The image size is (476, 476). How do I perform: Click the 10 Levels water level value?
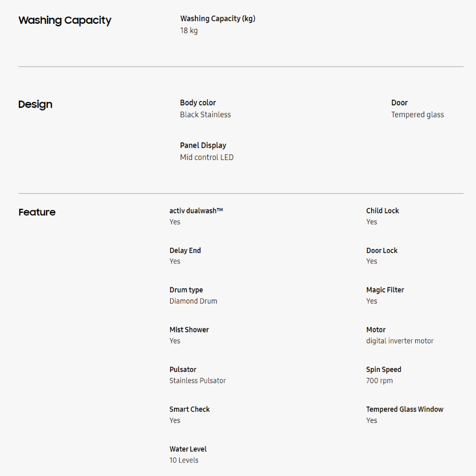(184, 460)
